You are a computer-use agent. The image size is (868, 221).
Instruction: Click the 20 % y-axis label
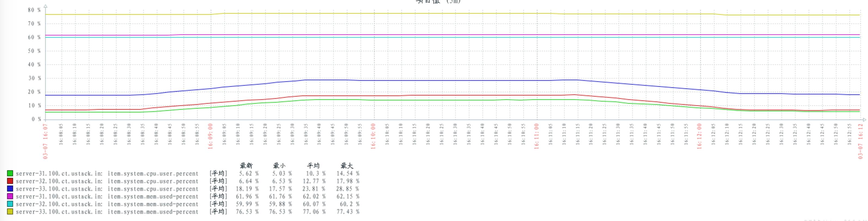34,92
